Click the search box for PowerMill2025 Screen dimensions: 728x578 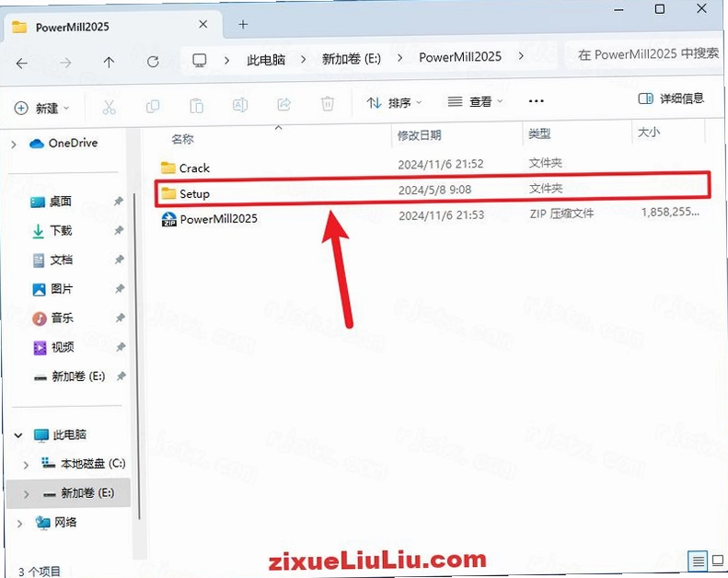click(x=646, y=54)
